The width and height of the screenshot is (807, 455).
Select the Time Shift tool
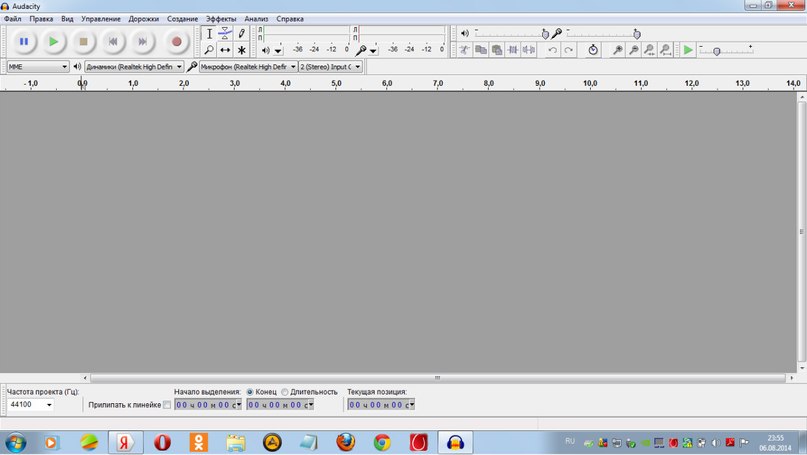click(225, 50)
